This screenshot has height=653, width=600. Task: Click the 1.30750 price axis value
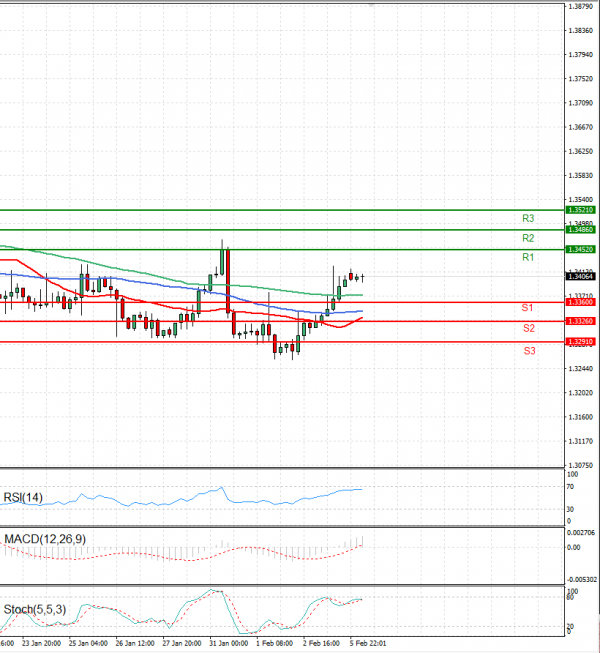tap(581, 465)
